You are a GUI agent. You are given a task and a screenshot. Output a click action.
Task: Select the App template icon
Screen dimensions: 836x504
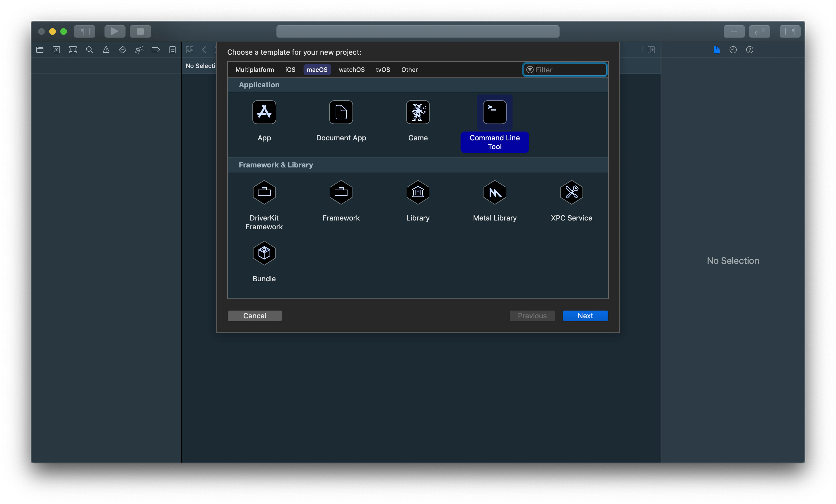pyautogui.click(x=264, y=112)
